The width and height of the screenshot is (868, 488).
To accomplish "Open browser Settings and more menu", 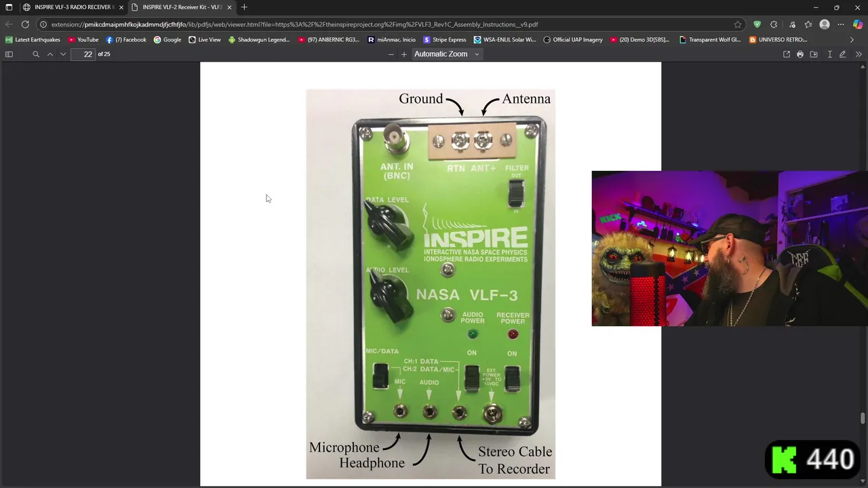I will pos(841,24).
